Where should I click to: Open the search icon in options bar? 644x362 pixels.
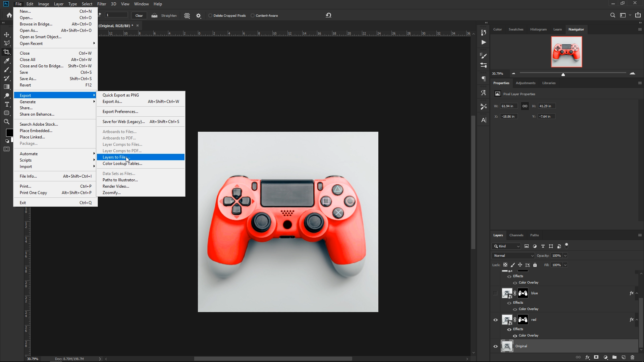pos(612,15)
